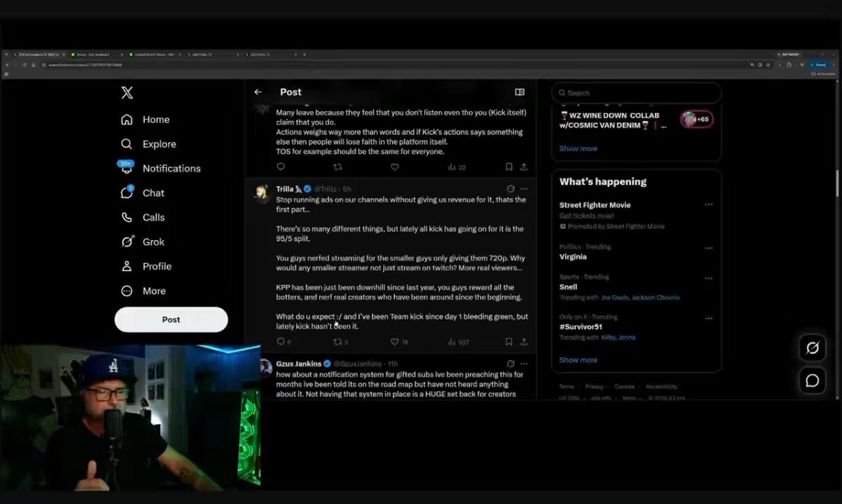Expand the More menu in the sidebar
The image size is (842, 504).
pyautogui.click(x=143, y=291)
